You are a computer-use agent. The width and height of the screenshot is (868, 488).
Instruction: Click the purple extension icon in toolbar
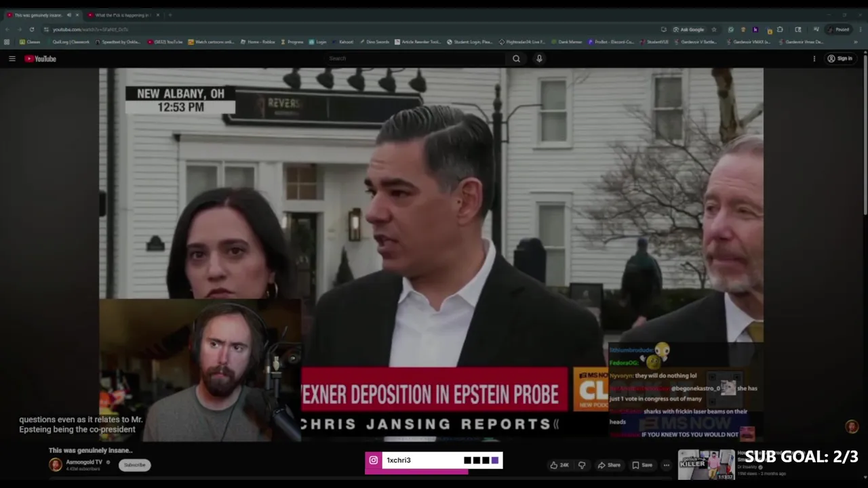755,30
